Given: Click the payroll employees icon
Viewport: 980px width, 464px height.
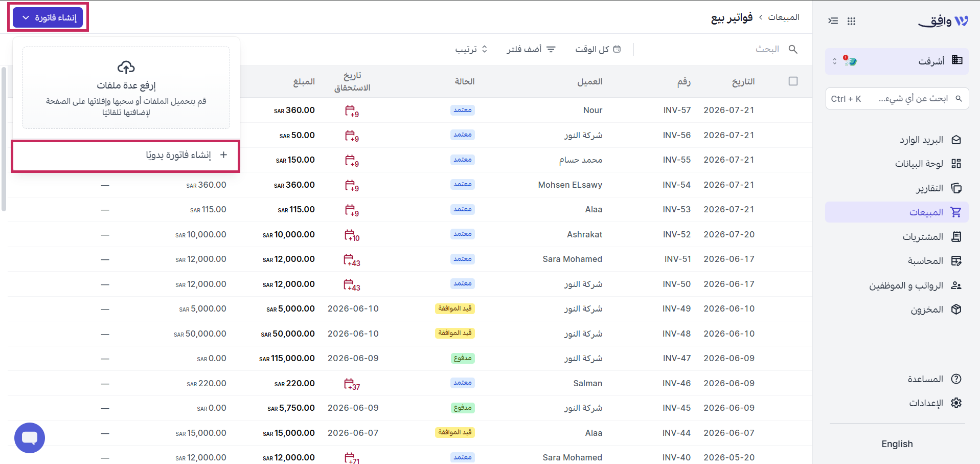Looking at the screenshot, I should pos(956,285).
